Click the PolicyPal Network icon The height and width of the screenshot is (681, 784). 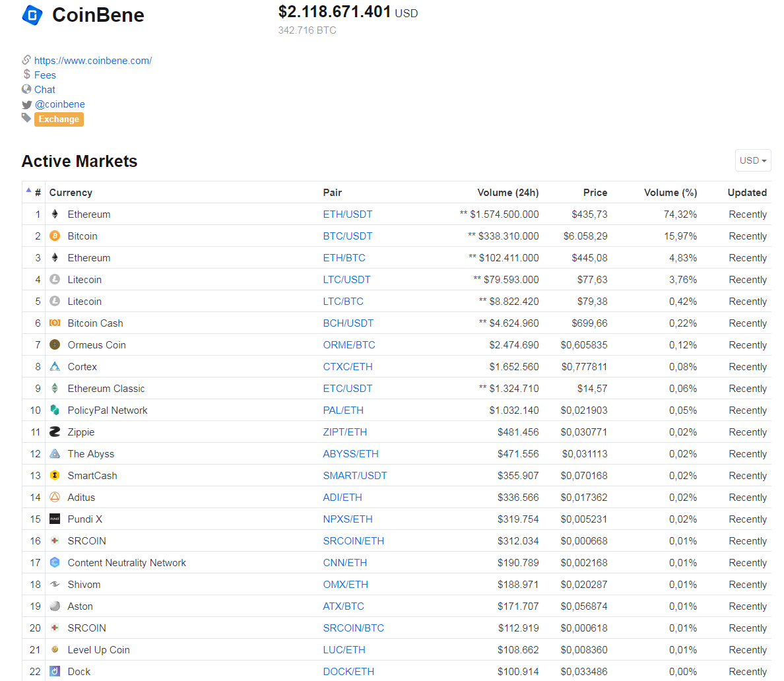[x=55, y=410]
